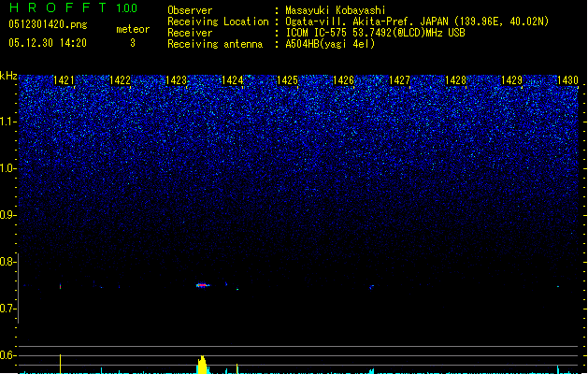
Task: Click observer name Masayuki Kobayashi
Action: tap(336, 10)
